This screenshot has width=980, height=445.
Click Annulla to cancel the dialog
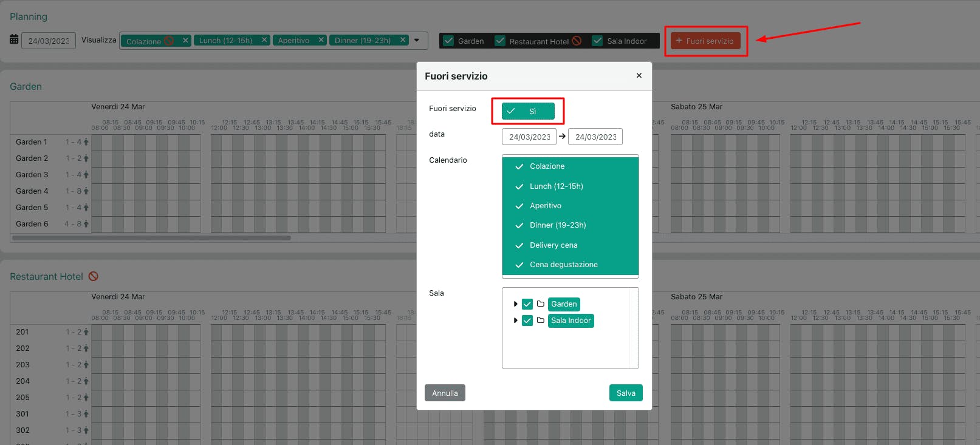[x=445, y=393]
